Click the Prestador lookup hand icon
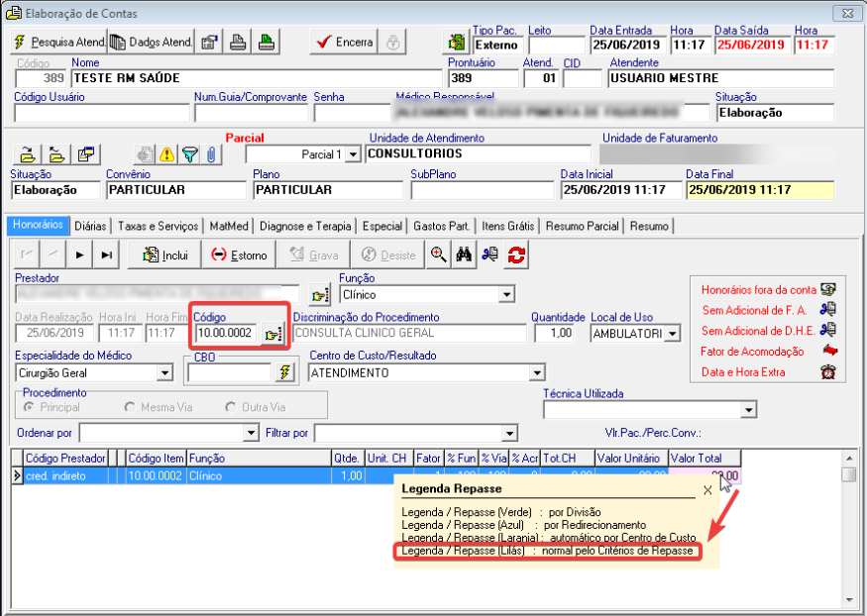 pyautogui.click(x=320, y=295)
